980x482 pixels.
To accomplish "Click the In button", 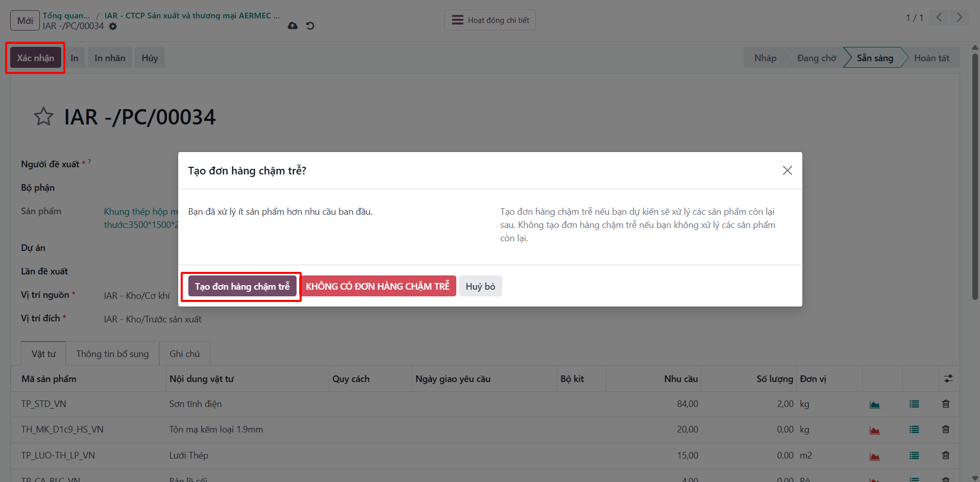I will coord(75,58).
